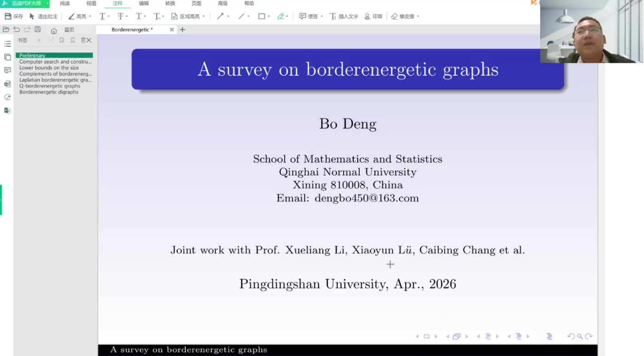Viewport: 644px width, 356px height.
Task: Select the 区域高亮 area highlight tool
Action: 186,17
